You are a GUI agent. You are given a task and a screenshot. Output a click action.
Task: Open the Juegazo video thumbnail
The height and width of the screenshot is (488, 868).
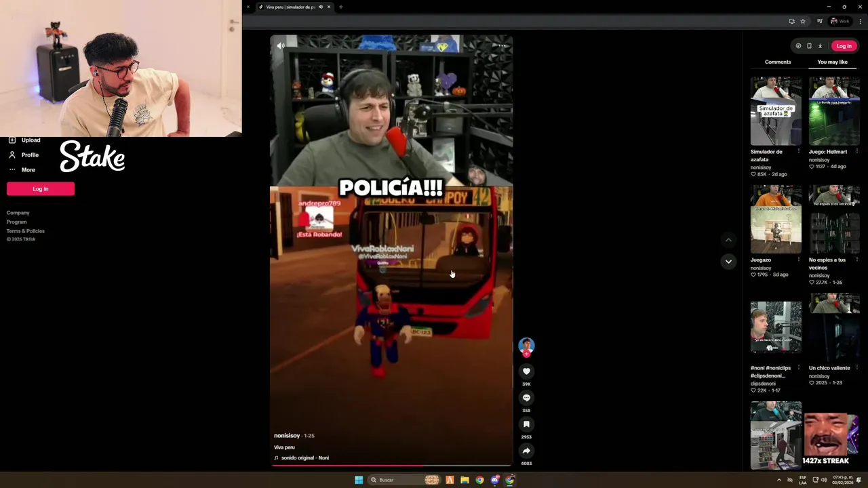(776, 220)
